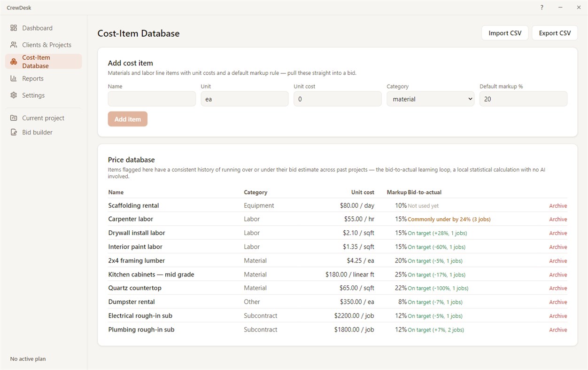Minimize the CrewDesk window

(x=560, y=8)
